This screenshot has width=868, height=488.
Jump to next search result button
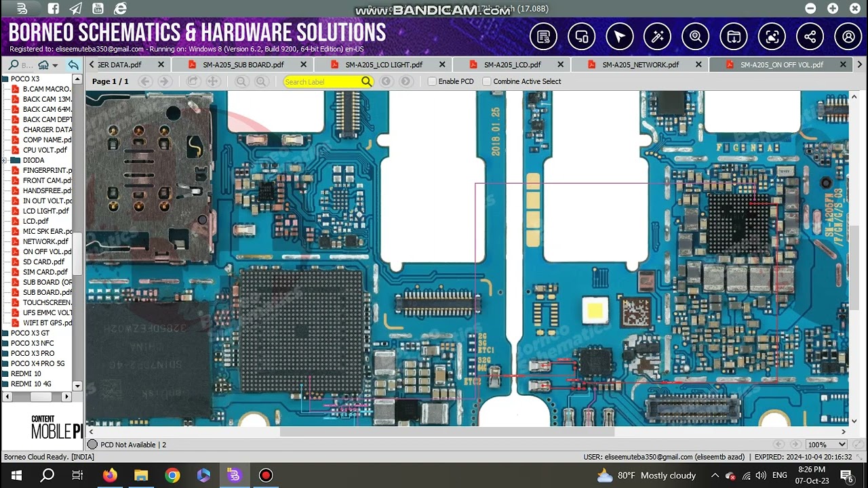click(406, 81)
